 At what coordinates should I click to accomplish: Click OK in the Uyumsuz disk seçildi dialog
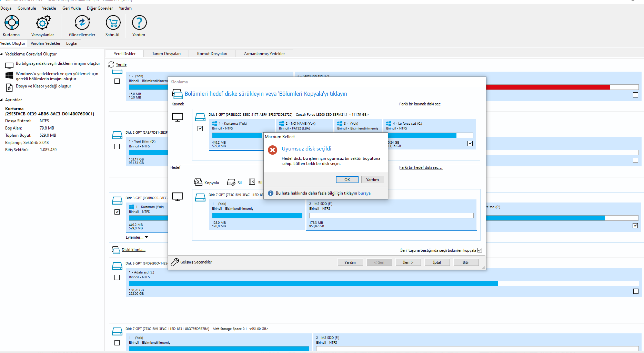coord(347,180)
